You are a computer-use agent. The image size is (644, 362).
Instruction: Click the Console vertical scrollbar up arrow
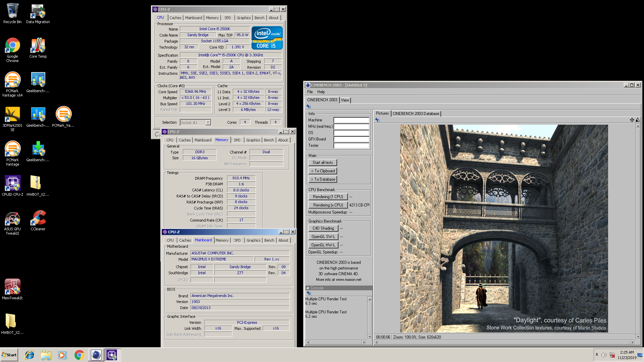[x=370, y=299]
